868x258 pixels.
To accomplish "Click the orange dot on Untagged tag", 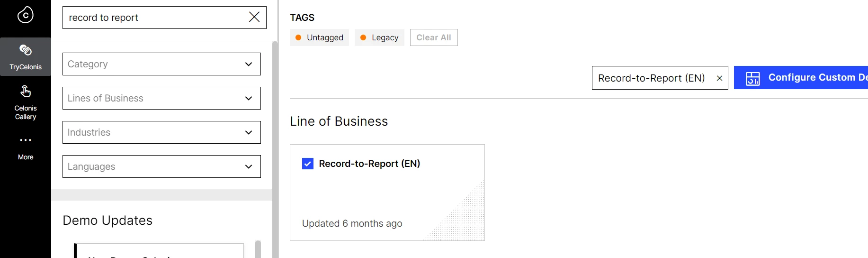I will click(298, 37).
